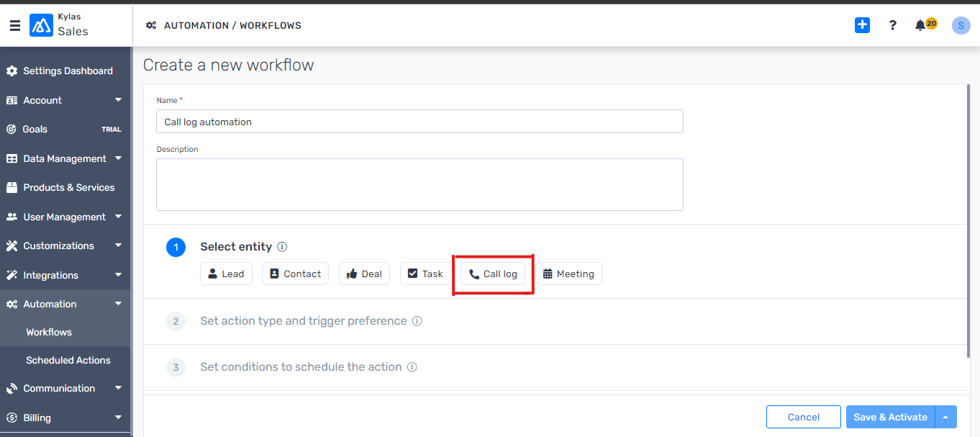Screen dimensions: 980x437
Task: Click the info icon next to trigger preference
Action: 417,321
